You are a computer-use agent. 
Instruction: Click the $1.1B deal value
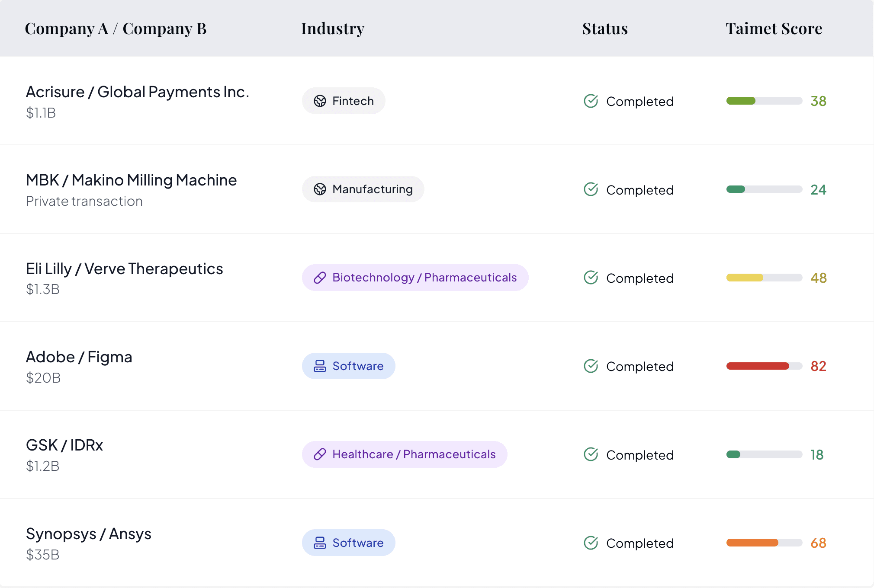(x=41, y=113)
